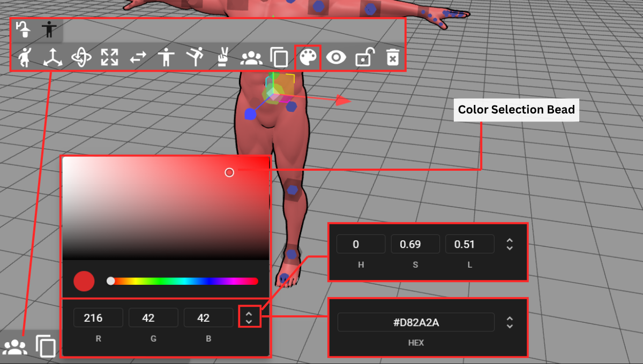Screen dimensions: 643x364
Task: Click the HEX field showing #D82A2A
Action: (x=416, y=322)
